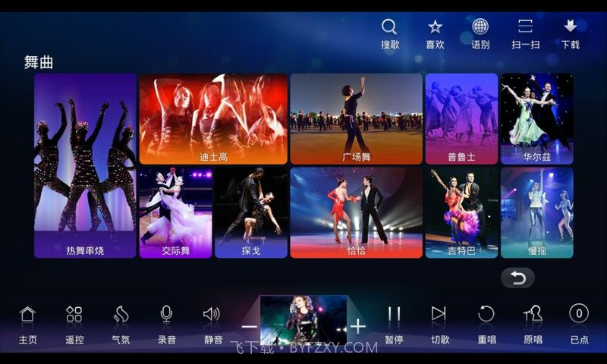
Task: Open the language globe (语别) icon
Action: pyautogui.click(x=480, y=28)
